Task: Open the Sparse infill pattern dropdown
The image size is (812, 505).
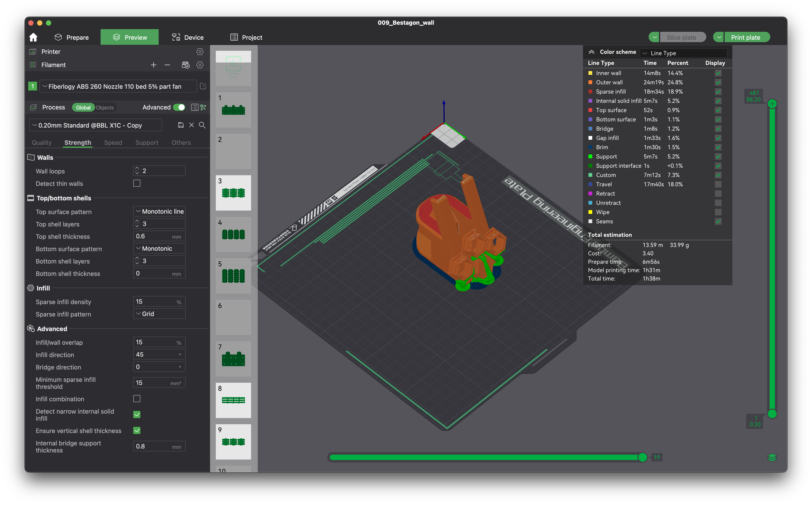Action: (159, 314)
